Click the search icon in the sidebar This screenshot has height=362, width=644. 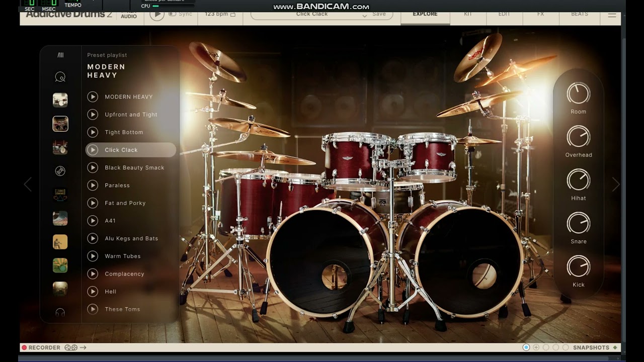60,77
